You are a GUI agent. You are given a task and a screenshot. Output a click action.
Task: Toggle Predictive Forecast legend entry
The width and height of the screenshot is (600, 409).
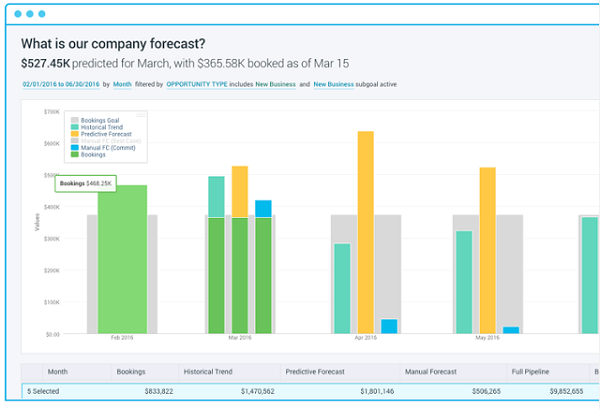point(101,134)
